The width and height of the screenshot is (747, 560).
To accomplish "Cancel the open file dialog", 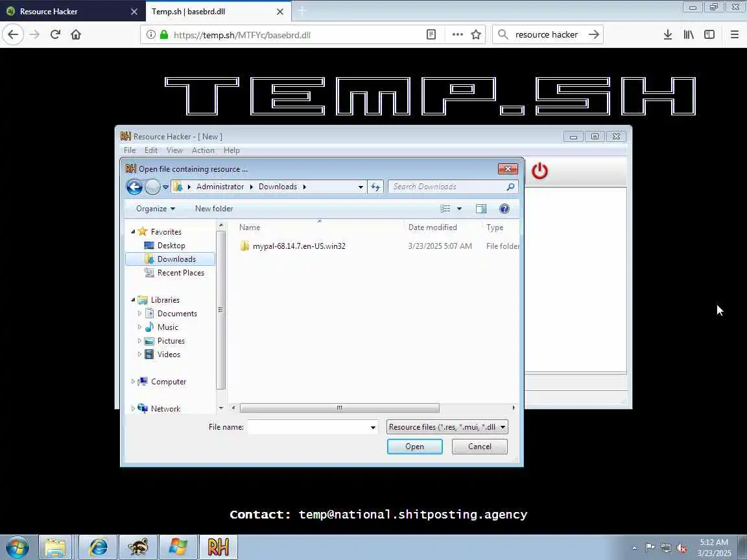I will tap(479, 447).
